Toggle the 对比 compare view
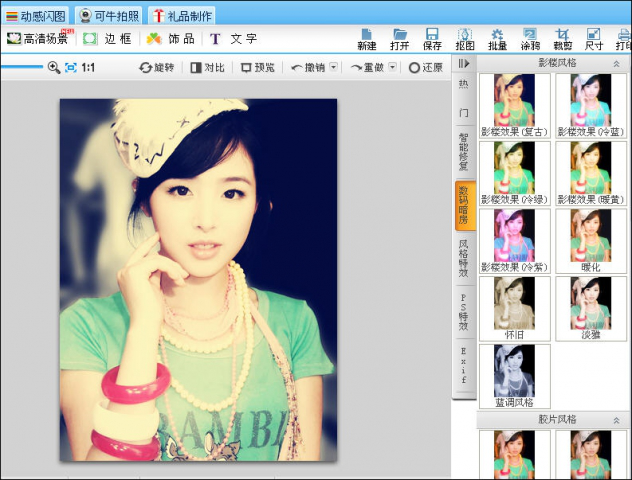Viewport: 632px width, 480px height. click(207, 67)
